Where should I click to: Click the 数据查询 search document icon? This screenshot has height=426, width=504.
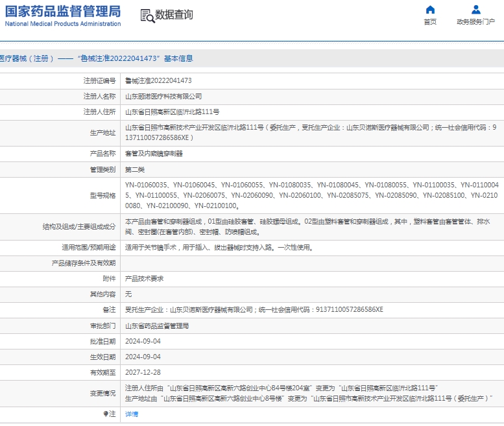click(147, 16)
